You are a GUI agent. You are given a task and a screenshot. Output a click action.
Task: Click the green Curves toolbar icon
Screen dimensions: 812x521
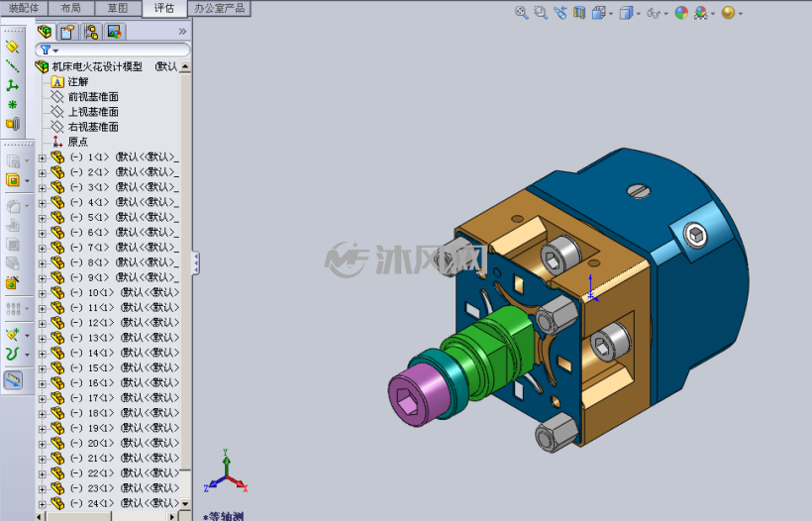tap(13, 355)
